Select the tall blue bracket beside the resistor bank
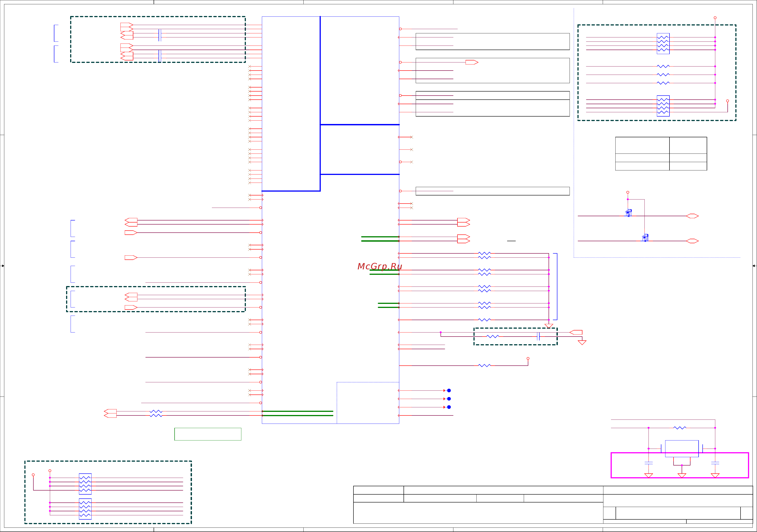Viewport: 757px width, 532px height. pyautogui.click(x=555, y=287)
